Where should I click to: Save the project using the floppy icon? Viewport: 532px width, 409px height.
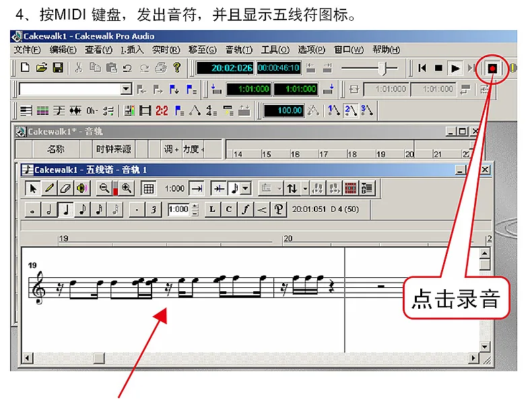point(58,68)
